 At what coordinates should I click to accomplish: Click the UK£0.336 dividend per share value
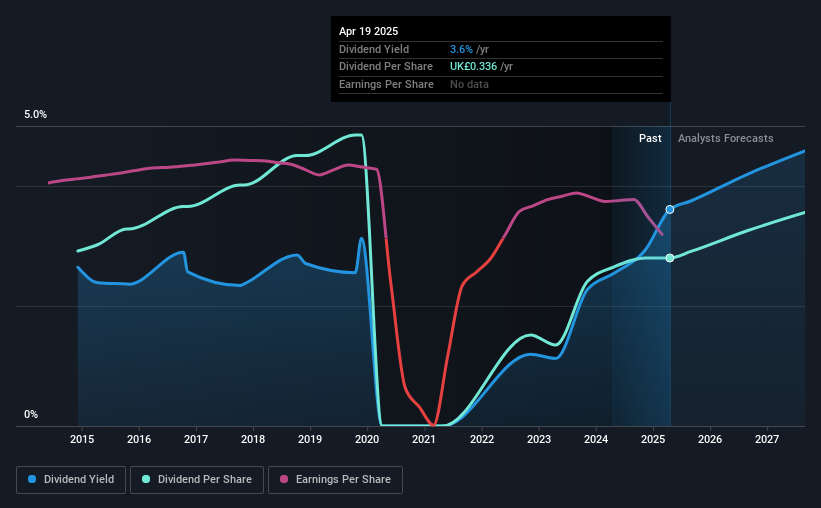[473, 67]
